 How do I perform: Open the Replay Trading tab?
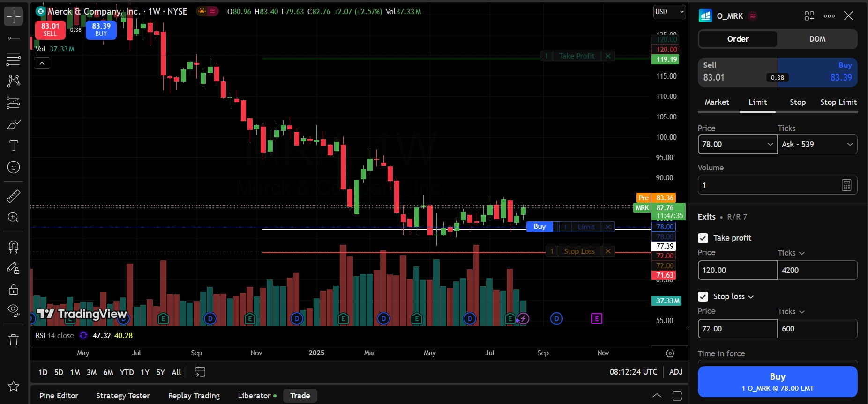194,396
